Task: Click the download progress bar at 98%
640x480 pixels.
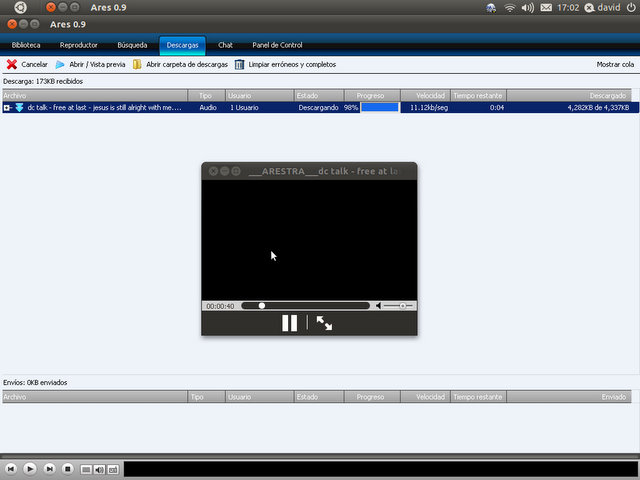Action: pos(380,107)
